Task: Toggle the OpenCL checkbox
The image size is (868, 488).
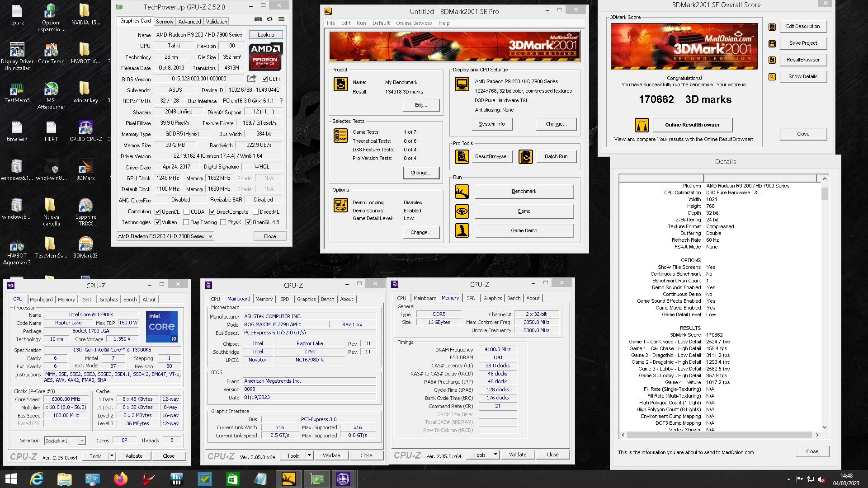Action: (157, 211)
